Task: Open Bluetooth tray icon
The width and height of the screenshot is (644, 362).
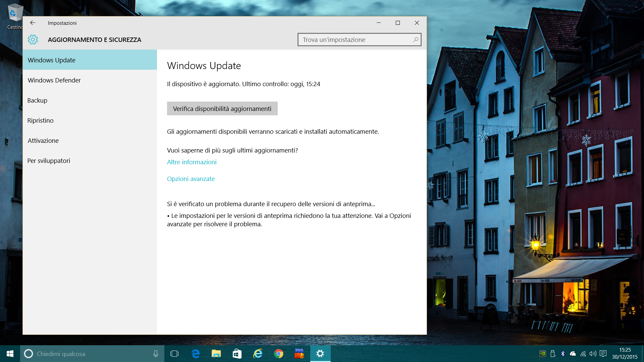Action: (563, 354)
